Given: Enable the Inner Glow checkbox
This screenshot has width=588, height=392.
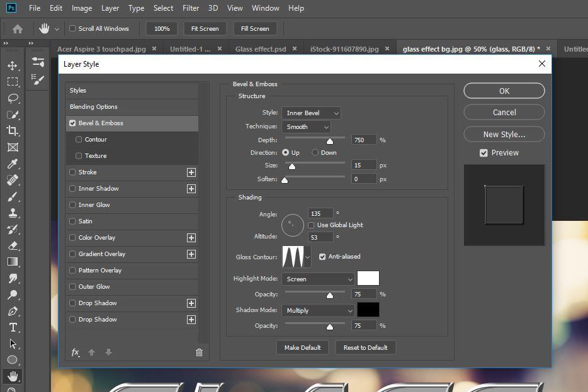Looking at the screenshot, I should (x=72, y=205).
